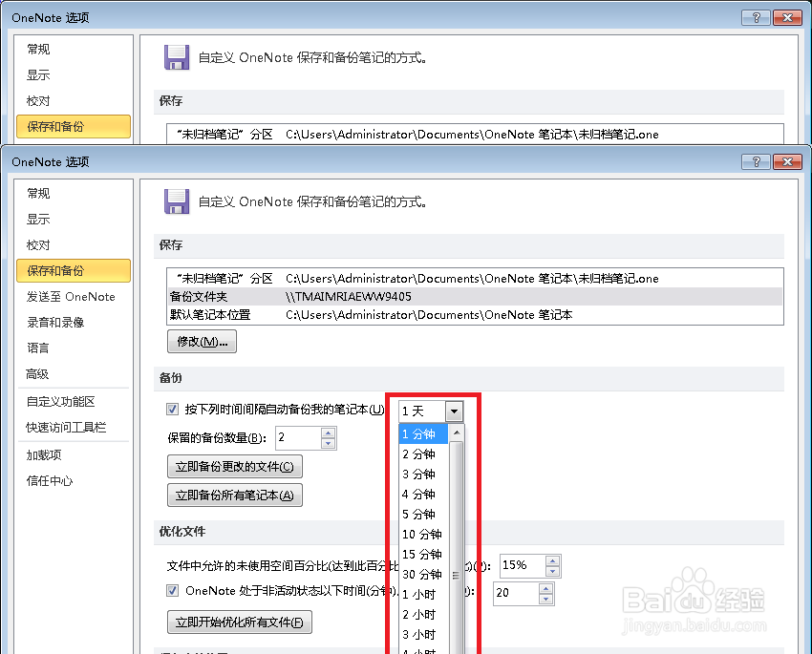The image size is (812, 654).
Task: Decrease the inactive minutes spinner at 20
Action: 545,600
